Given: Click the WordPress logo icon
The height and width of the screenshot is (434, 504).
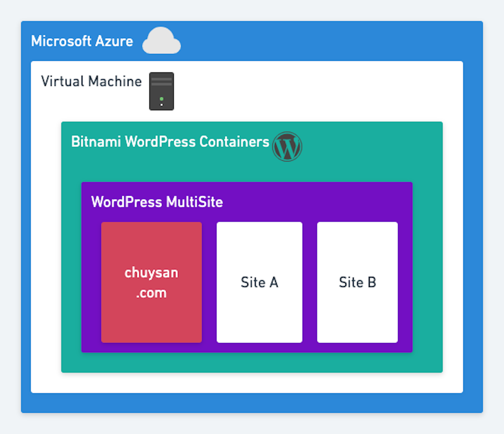Looking at the screenshot, I should point(287,147).
